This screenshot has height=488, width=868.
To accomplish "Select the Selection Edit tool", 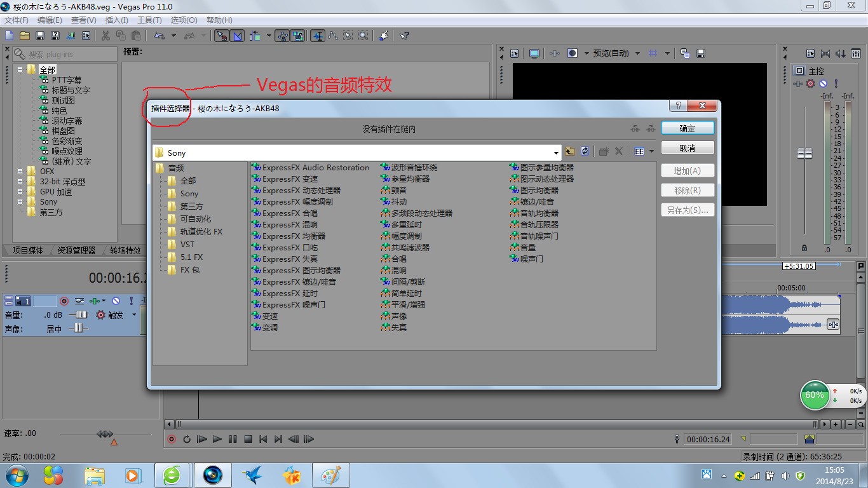I will (x=348, y=36).
